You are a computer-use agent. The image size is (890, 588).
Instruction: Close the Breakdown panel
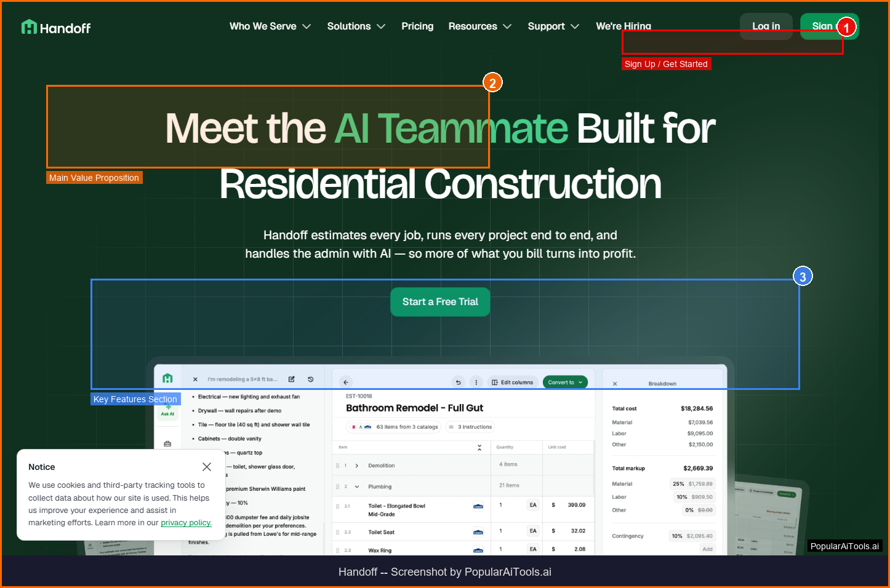tap(615, 384)
